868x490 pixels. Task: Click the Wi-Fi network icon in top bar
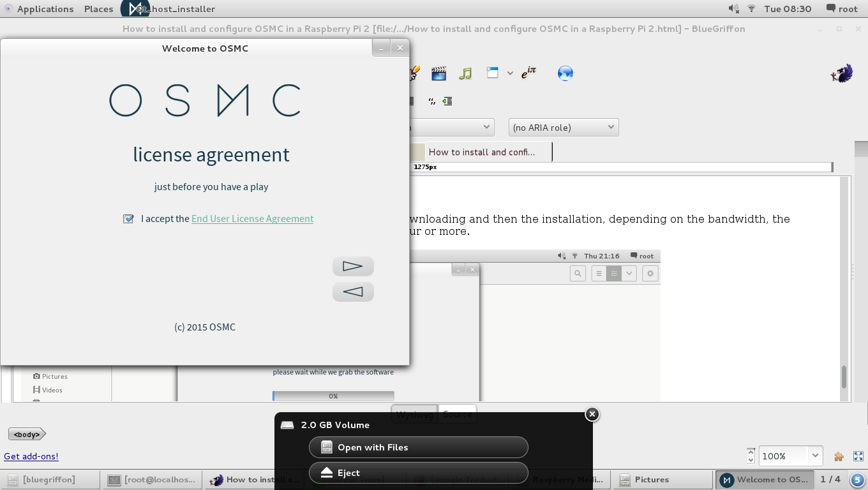tap(752, 9)
